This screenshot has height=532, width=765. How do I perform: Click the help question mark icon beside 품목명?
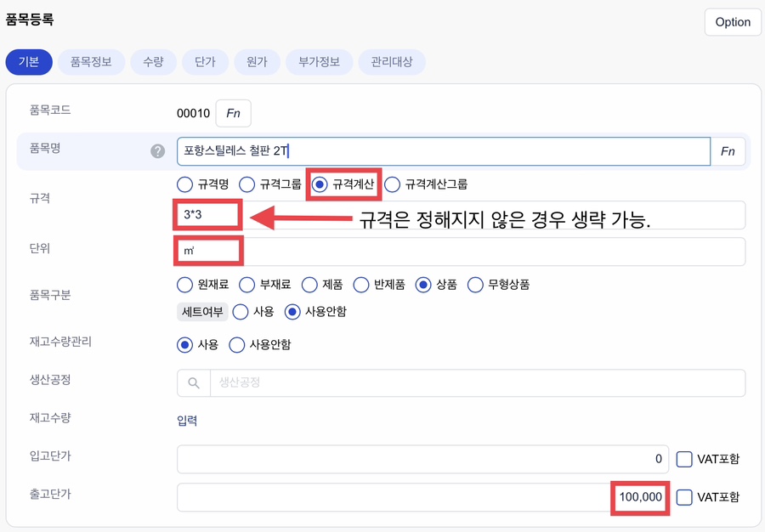tap(157, 151)
